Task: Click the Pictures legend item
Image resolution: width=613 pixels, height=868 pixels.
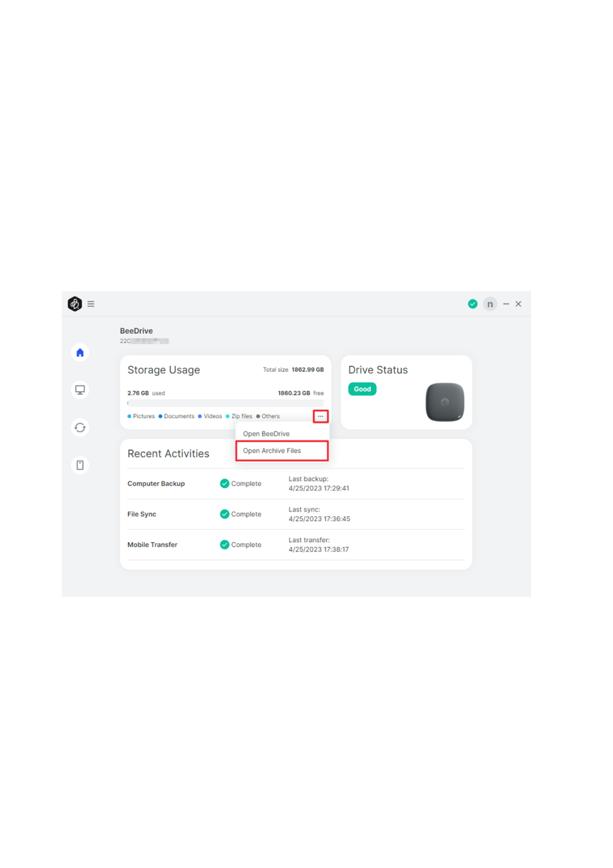Action: [141, 416]
